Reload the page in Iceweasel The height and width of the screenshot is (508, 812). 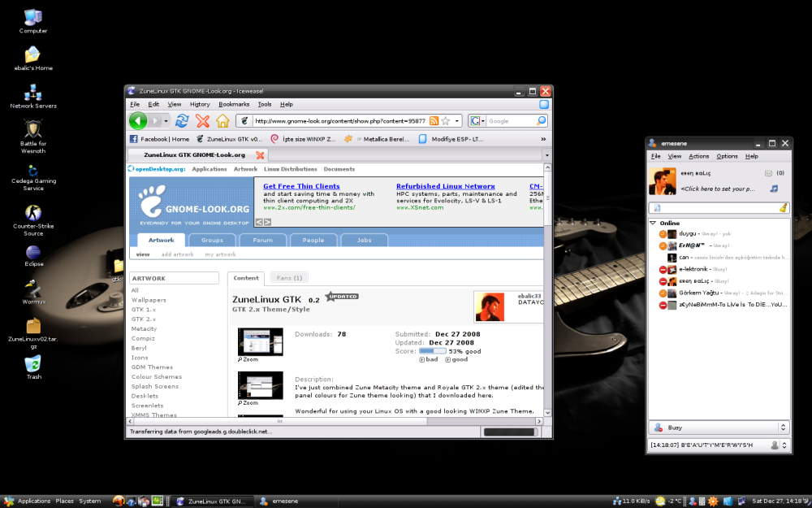[182, 121]
